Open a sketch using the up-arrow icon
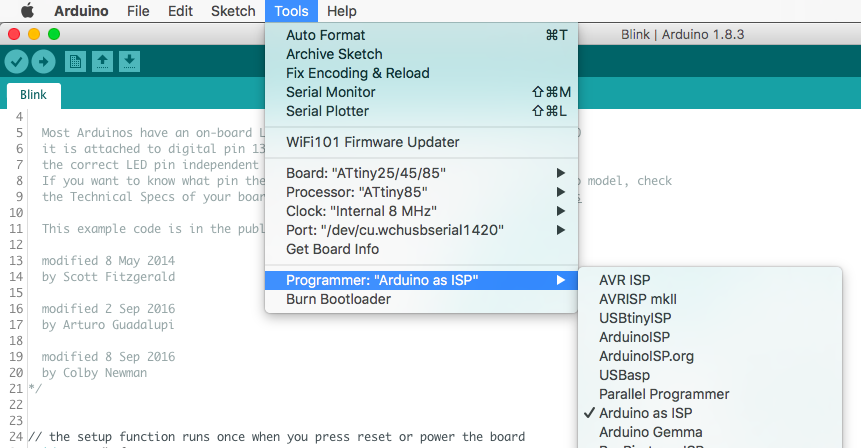The height and width of the screenshot is (448, 861). tap(102, 61)
